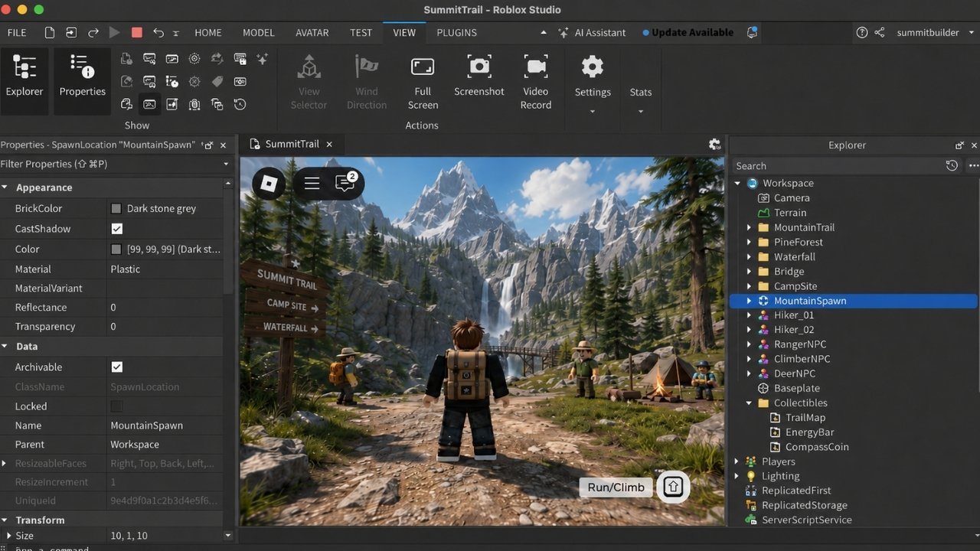Enter Full Screen mode
This screenshot has width=980, height=551.
tap(423, 83)
